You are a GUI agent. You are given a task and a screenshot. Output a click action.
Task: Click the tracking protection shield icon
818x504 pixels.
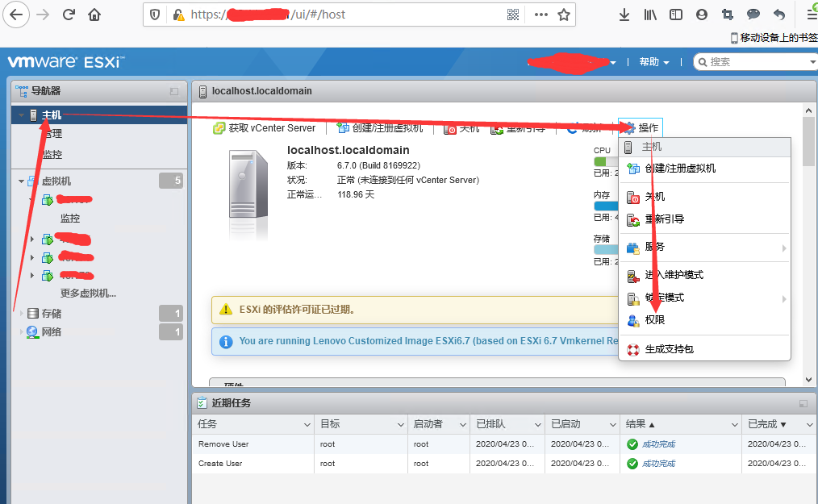155,15
